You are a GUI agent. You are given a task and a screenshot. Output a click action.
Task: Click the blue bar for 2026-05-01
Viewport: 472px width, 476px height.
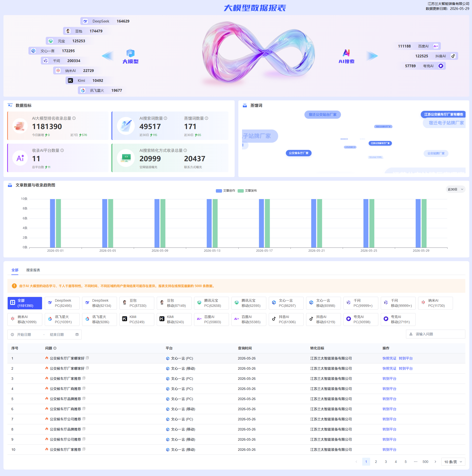(x=52, y=223)
